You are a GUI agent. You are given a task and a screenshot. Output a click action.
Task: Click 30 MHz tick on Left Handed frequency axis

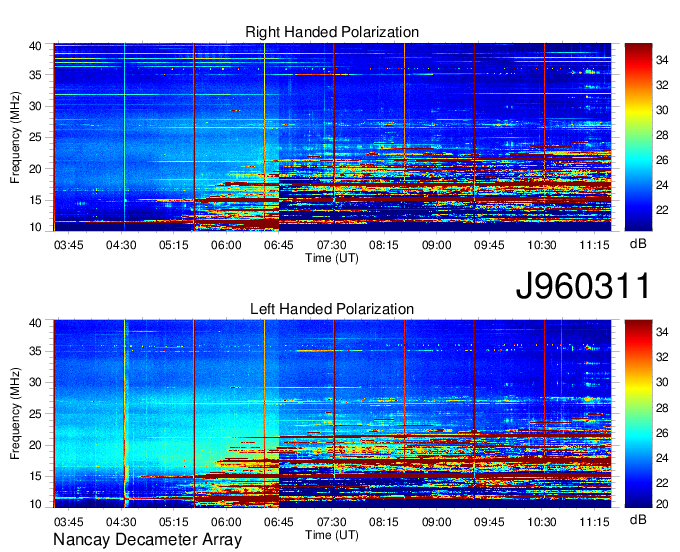[35, 382]
